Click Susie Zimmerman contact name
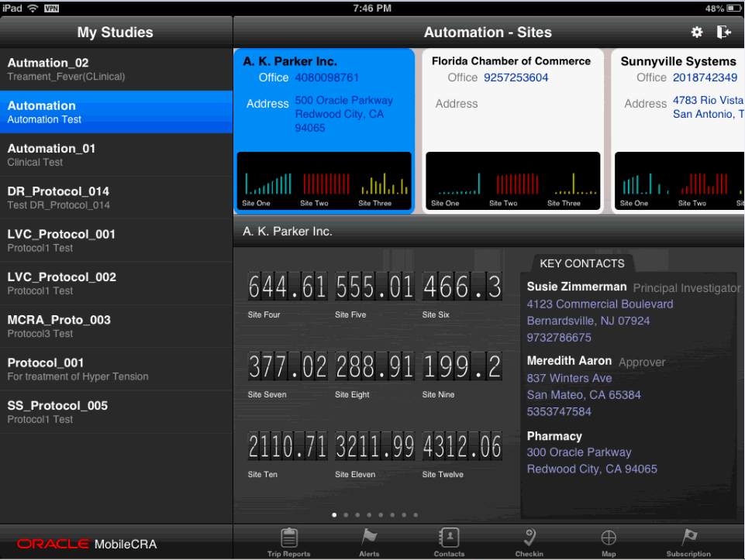This screenshot has height=560, width=745. tap(576, 287)
